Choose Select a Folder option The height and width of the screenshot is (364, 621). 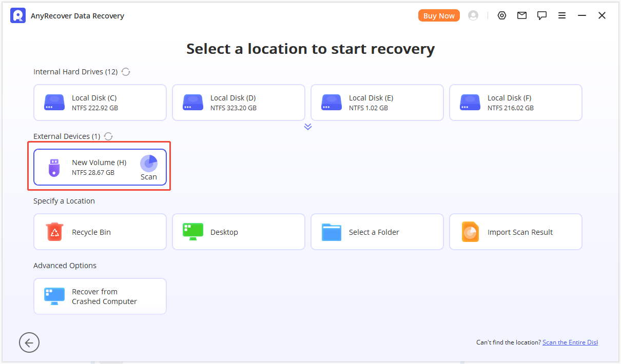point(377,232)
